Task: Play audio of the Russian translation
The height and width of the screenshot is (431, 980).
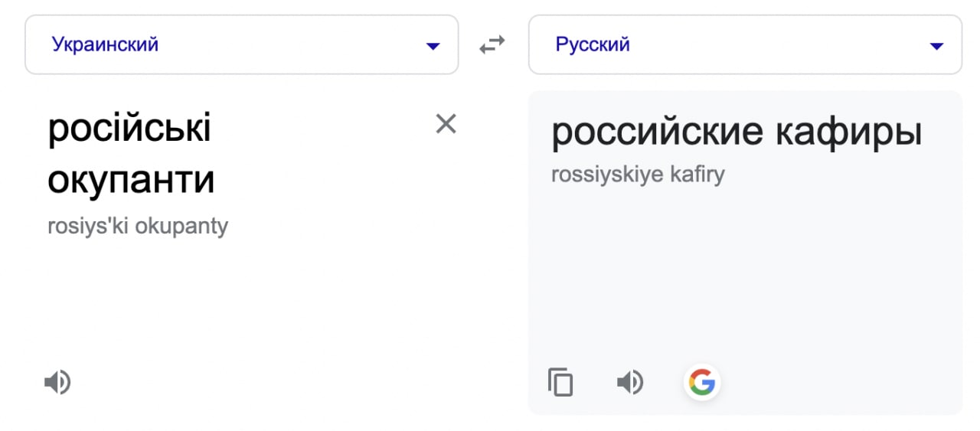Action: (630, 381)
